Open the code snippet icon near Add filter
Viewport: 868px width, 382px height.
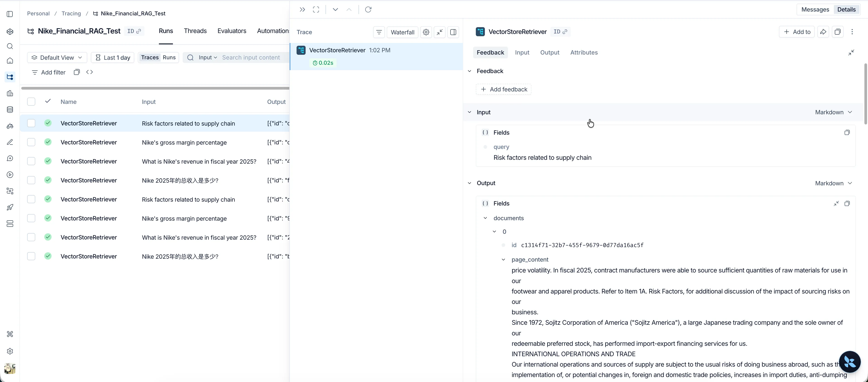[90, 72]
